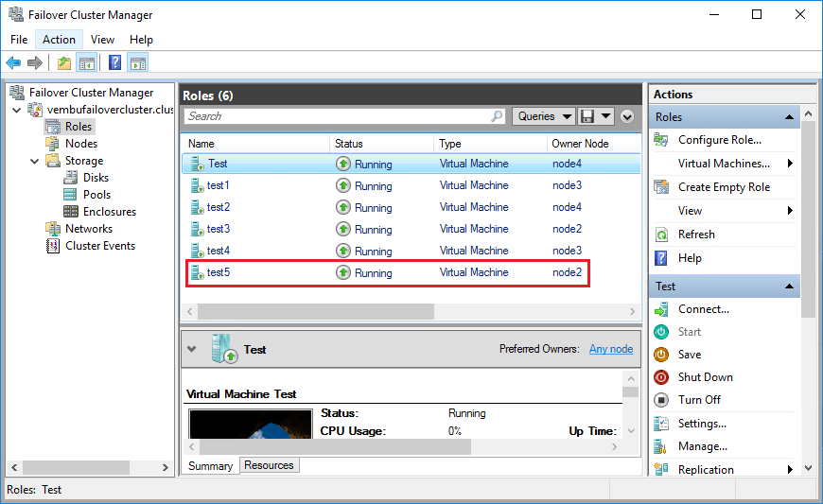Open the File menu
The height and width of the screenshot is (504, 823).
[19, 40]
